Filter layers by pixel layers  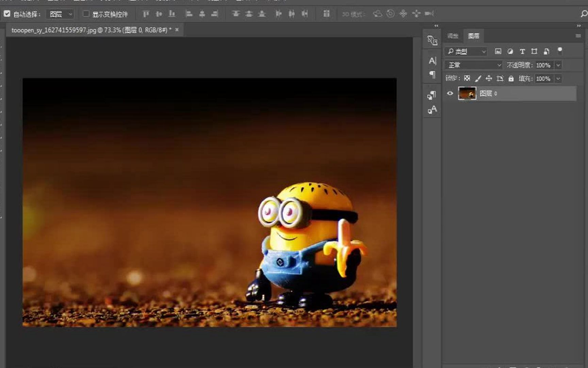pyautogui.click(x=498, y=51)
